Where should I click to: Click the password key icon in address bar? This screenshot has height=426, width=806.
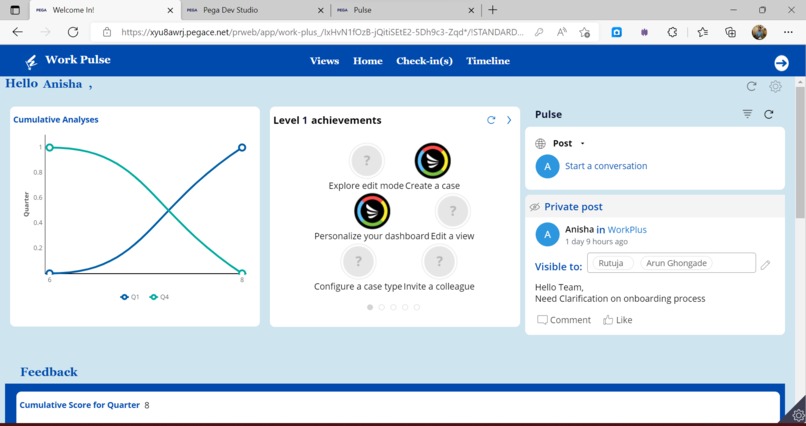click(x=539, y=32)
